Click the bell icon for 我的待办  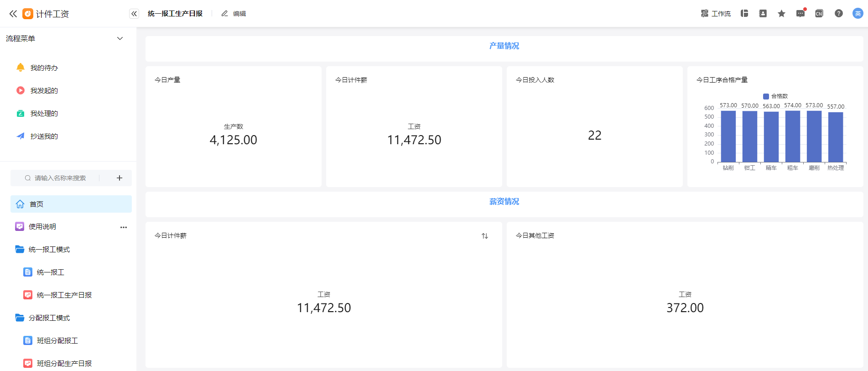pyautogui.click(x=21, y=68)
